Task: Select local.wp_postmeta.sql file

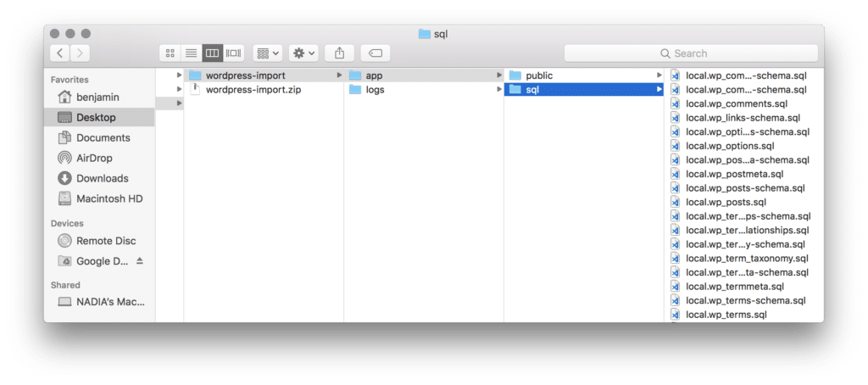Action: (744, 174)
